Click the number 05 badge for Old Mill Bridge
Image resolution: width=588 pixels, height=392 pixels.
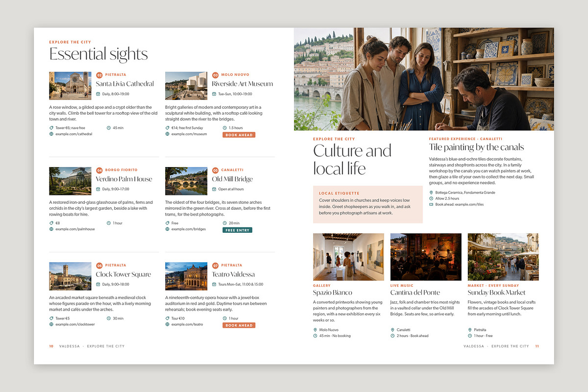215,171
